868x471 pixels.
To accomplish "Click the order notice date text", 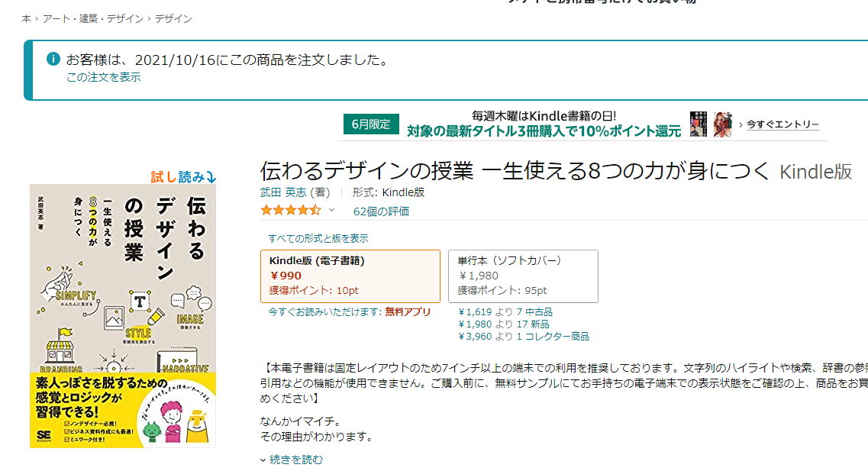I will coord(227,60).
